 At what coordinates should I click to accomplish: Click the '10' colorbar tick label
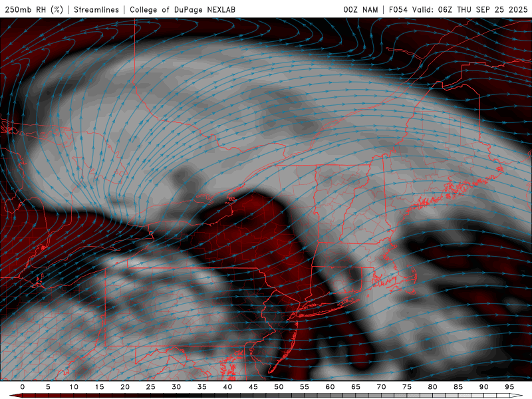point(74,387)
